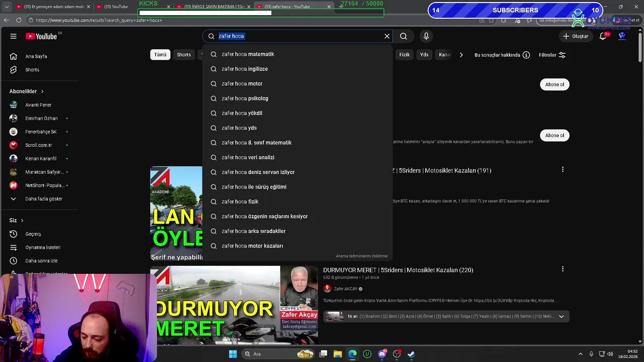Open Steam from the taskbar
Image resolution: width=644 pixels, height=362 pixels.
click(411, 354)
